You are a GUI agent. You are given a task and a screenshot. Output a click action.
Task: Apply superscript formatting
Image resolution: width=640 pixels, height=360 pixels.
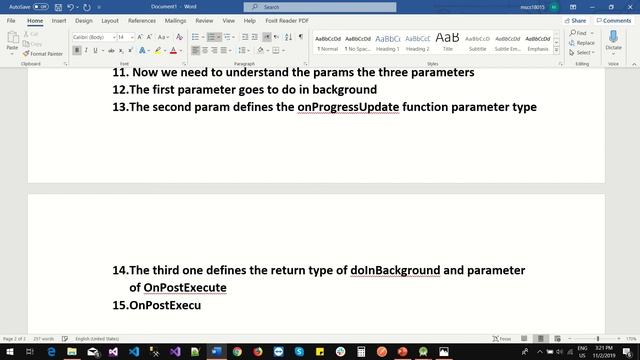(x=130, y=50)
